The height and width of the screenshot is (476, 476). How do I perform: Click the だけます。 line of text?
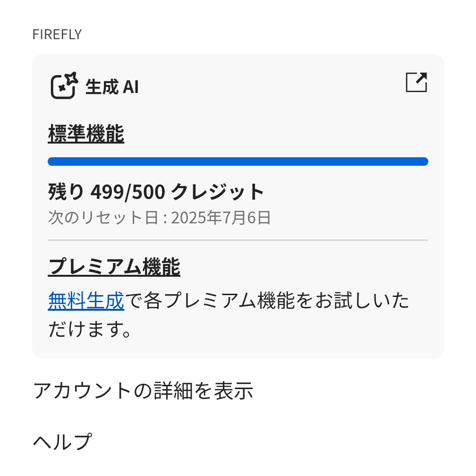point(89,329)
